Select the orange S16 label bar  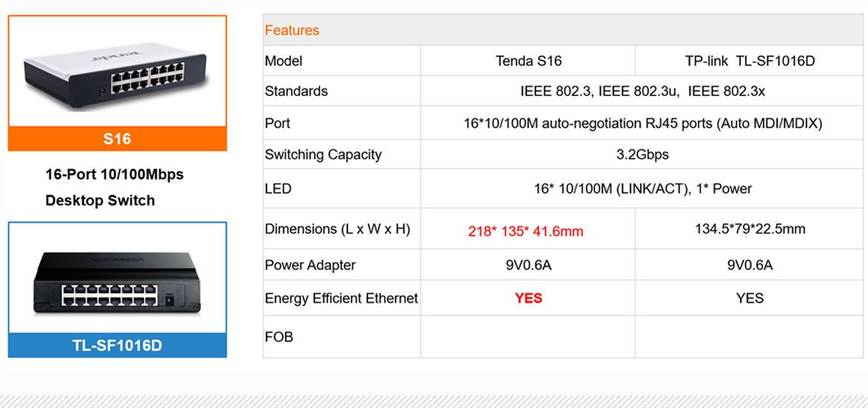tap(117, 139)
